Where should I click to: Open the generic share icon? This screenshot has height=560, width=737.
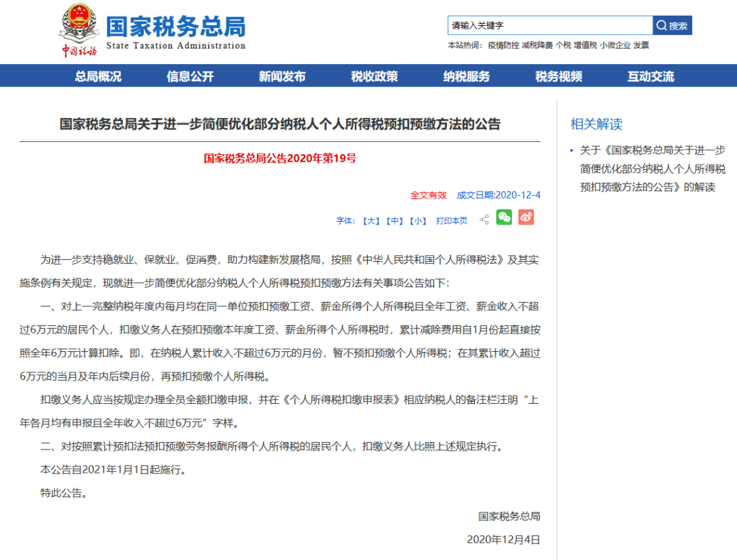click(x=483, y=218)
